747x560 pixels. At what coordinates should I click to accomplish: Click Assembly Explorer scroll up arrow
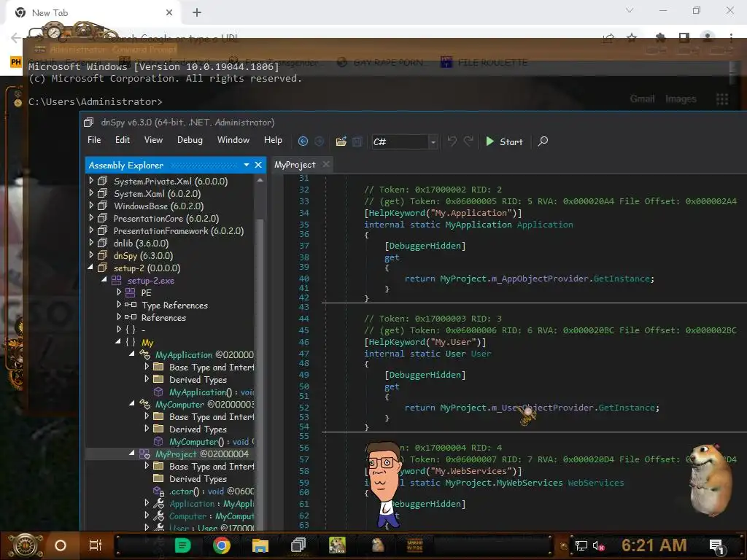click(260, 180)
